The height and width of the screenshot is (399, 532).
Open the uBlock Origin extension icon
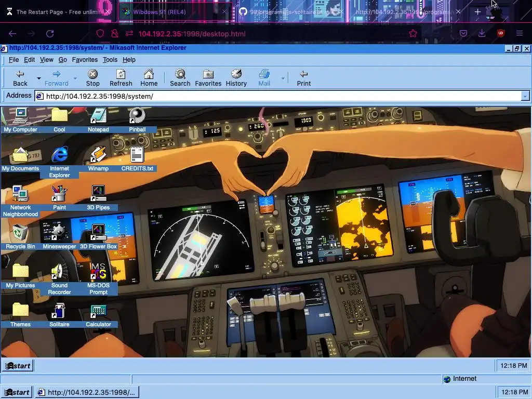pos(500,33)
